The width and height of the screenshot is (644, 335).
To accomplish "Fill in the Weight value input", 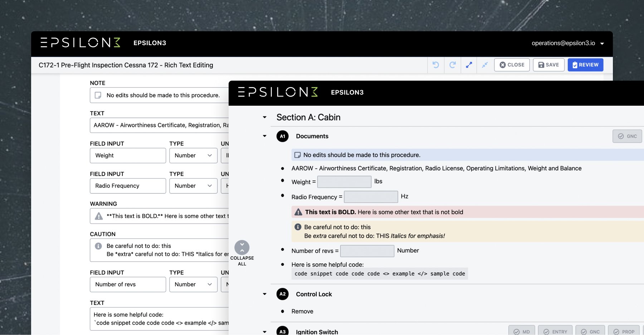I will [344, 182].
